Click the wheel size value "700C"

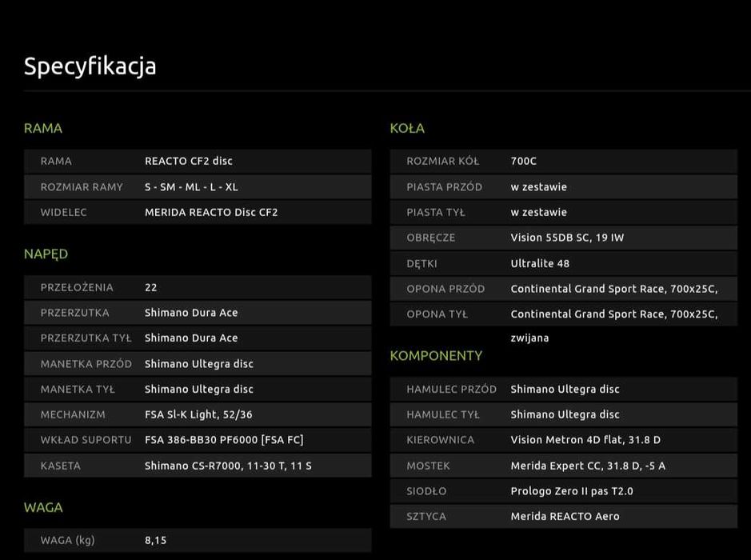pyautogui.click(x=524, y=161)
